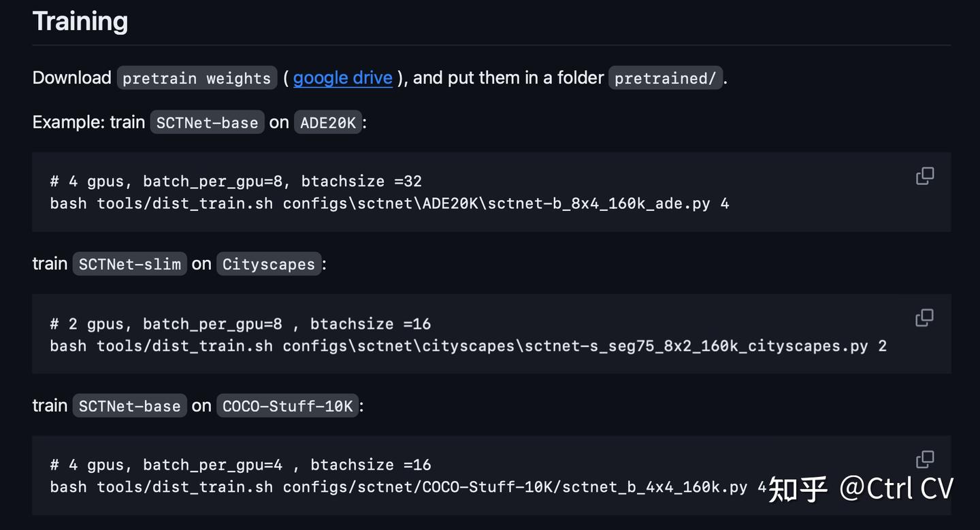Copy the COCO-Stuff-10K training command
This screenshot has height=530, width=980.
point(925,459)
